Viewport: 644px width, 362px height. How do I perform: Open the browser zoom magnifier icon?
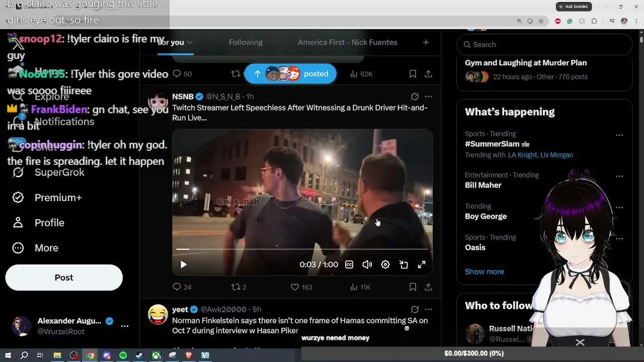[x=519, y=21]
